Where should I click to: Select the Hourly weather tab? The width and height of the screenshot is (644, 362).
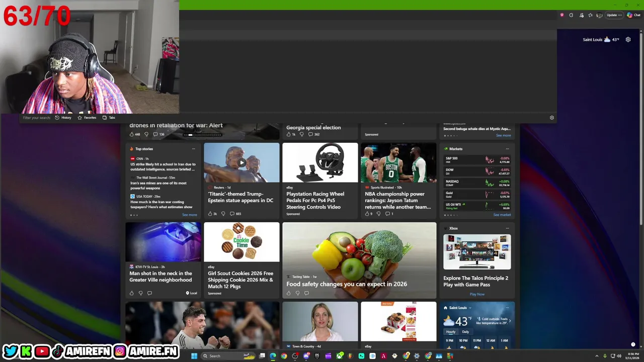pyautogui.click(x=451, y=332)
